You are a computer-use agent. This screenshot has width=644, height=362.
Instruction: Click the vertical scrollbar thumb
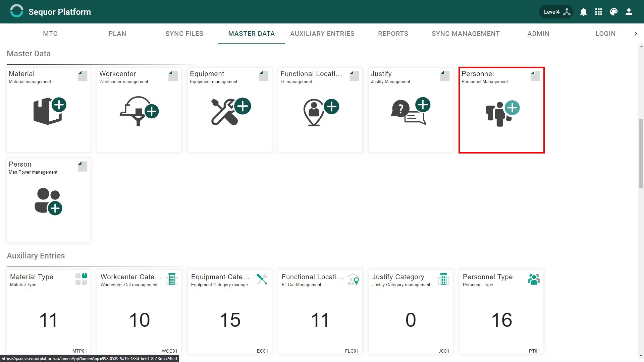click(x=641, y=154)
